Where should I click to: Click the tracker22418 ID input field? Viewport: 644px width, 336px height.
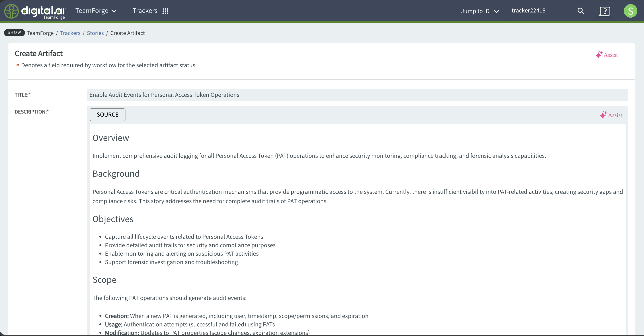coord(540,11)
